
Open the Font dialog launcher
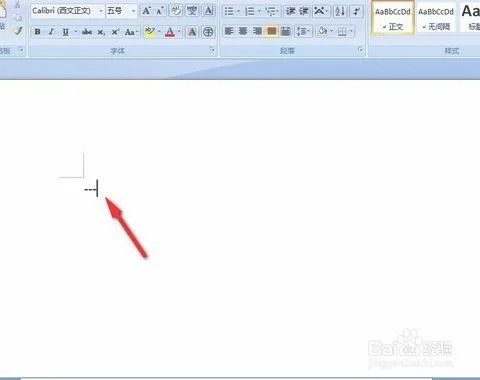[x=212, y=50]
